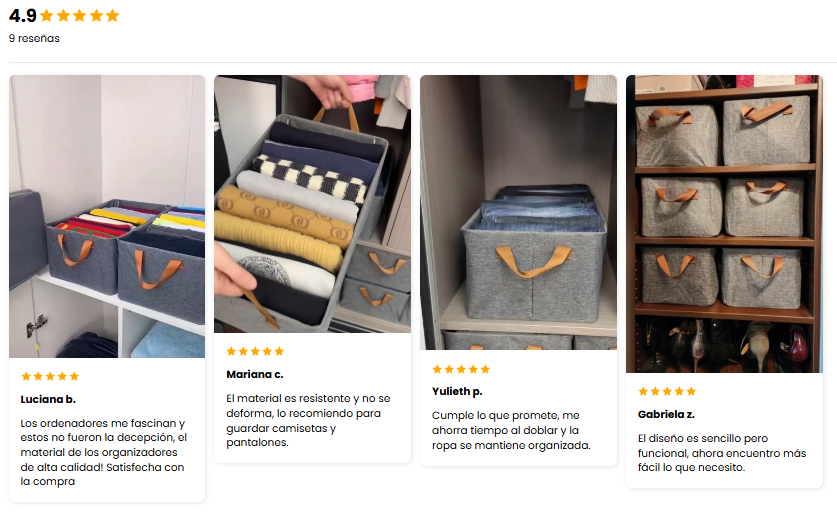Image resolution: width=837 pixels, height=522 pixels.
Task: Click Mariana's review about resistant material
Action: [x=308, y=420]
